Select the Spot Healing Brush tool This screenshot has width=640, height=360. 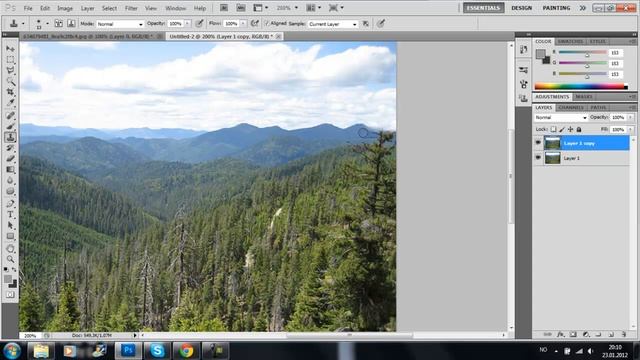click(10, 116)
